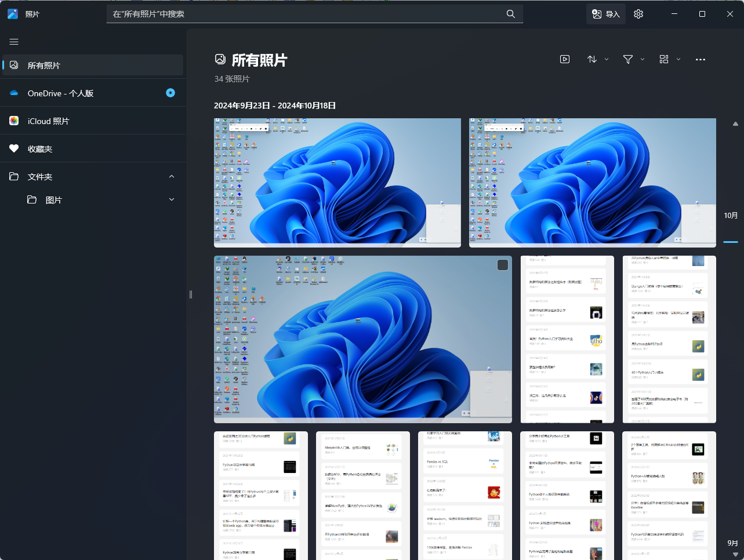The height and width of the screenshot is (560, 744).
Task: Open the screenshot listing Python项目分享第16期
Action: pyautogui.click(x=261, y=496)
